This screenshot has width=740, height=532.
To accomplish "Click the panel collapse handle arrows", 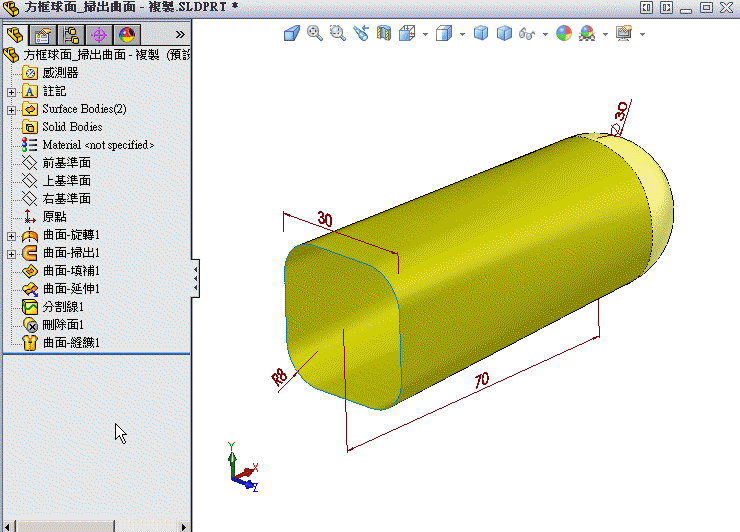I will pyautogui.click(x=195, y=278).
